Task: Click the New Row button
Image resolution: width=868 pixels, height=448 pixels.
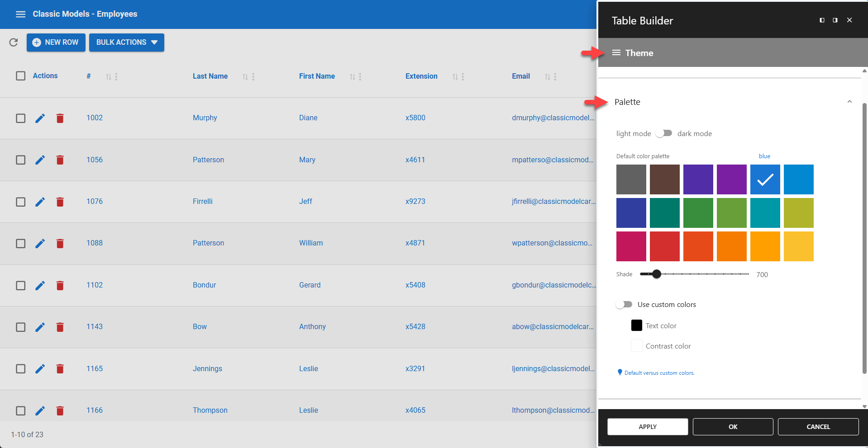Action: [x=56, y=42]
